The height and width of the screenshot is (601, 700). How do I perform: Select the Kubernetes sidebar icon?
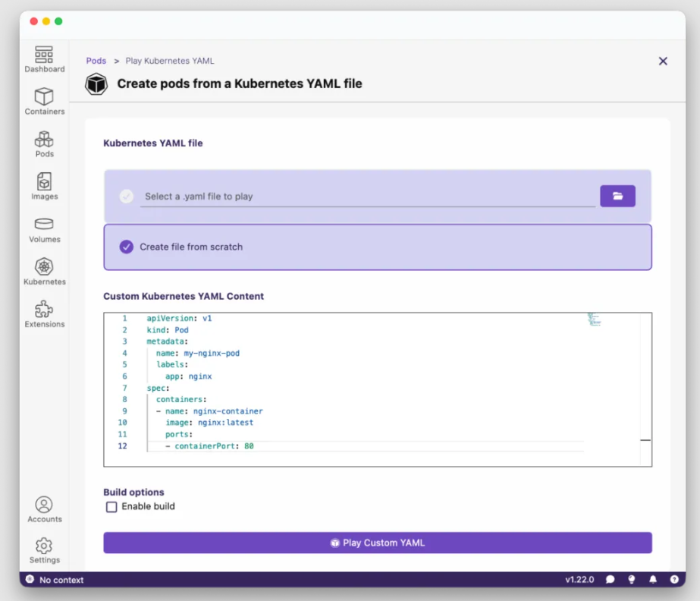tap(44, 271)
